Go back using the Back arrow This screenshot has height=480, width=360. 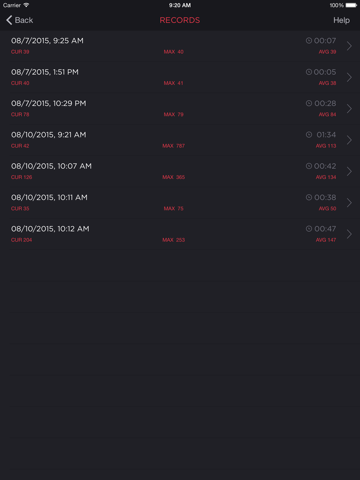[x=19, y=20]
